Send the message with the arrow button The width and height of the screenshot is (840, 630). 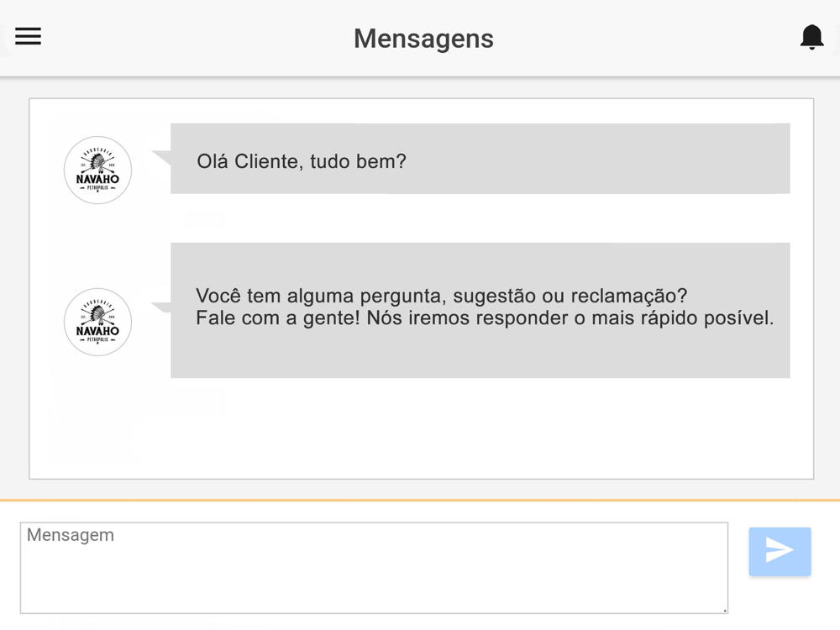pos(780,551)
